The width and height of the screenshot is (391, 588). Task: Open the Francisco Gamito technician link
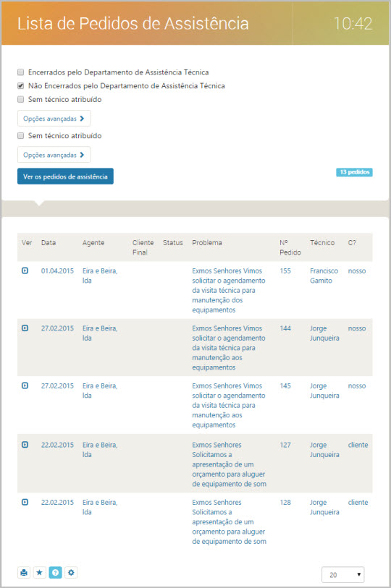pos(324,276)
